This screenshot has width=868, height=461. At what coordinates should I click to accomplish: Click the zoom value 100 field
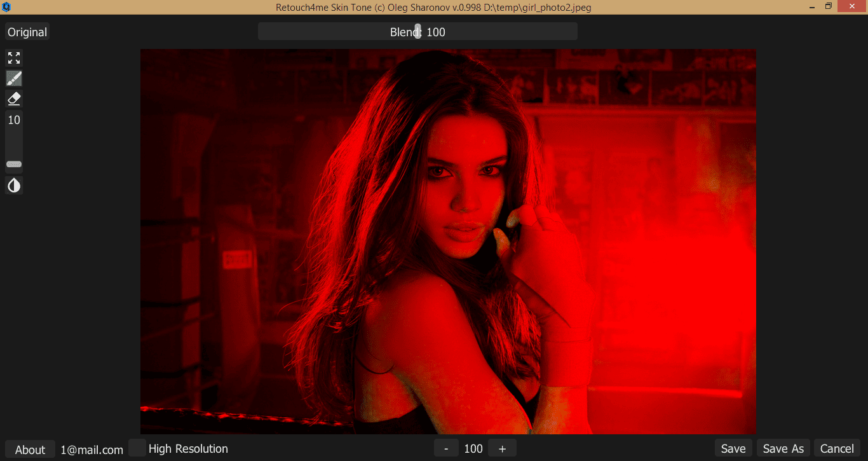pos(473,448)
